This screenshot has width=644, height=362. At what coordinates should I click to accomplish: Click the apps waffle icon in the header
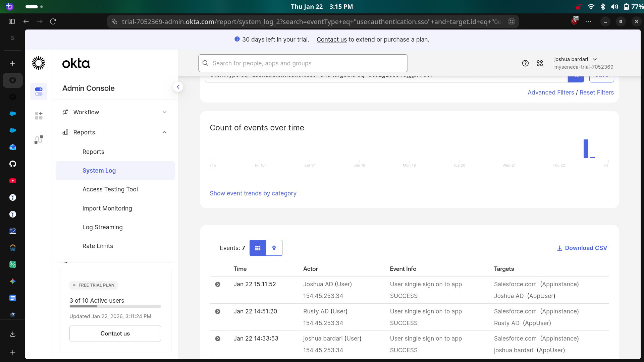coord(540,63)
